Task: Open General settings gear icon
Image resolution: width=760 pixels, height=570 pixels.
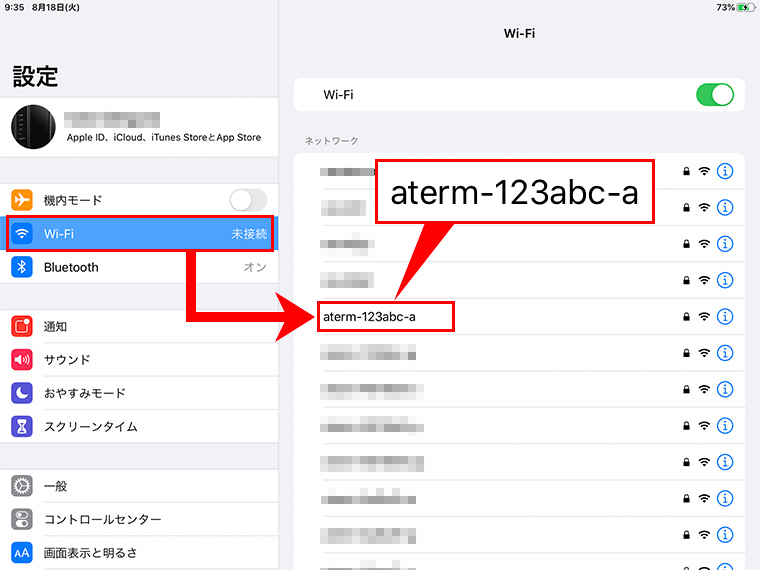Action: 22,486
